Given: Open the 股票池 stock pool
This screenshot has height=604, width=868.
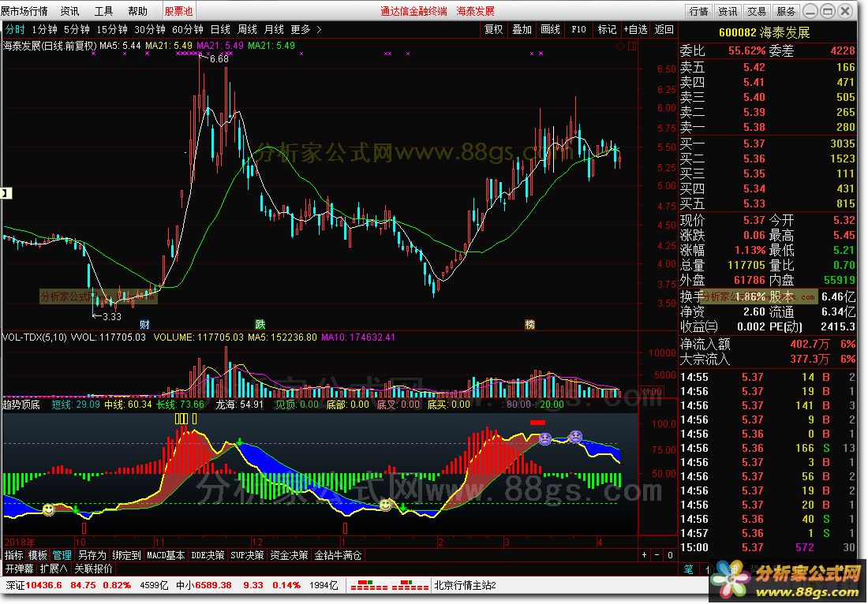Looking at the screenshot, I should pyautogui.click(x=179, y=11).
